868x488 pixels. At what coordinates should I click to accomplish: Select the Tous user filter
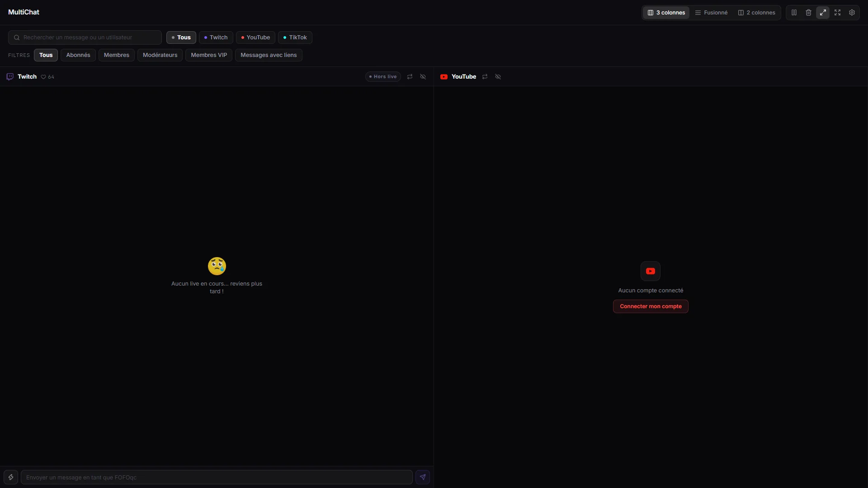[x=46, y=55]
